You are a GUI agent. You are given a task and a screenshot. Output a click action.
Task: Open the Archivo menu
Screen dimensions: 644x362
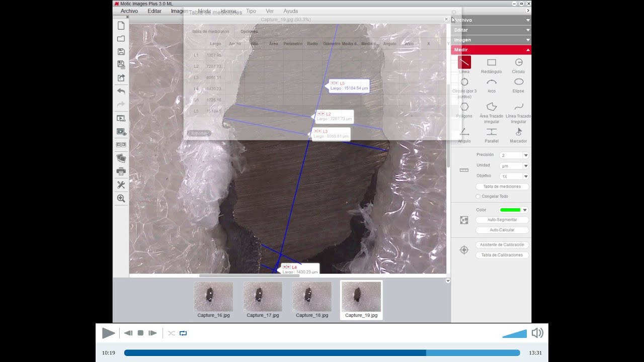pos(129,11)
